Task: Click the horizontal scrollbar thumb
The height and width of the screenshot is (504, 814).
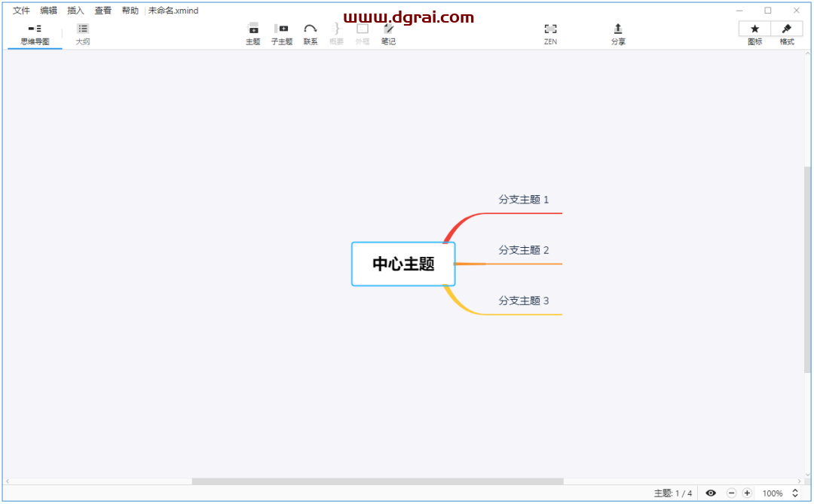Action: (378, 481)
